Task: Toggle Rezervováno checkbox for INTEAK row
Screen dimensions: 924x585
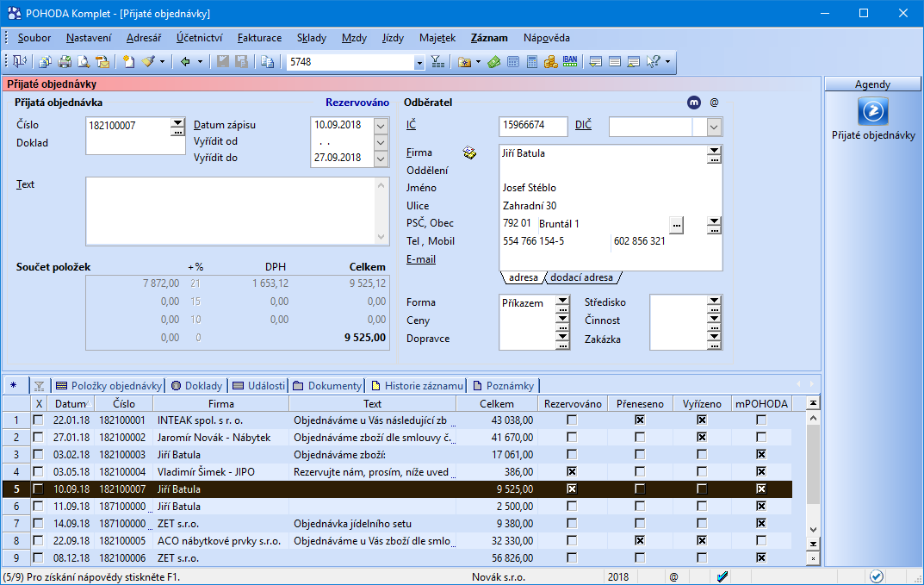Action: pyautogui.click(x=572, y=420)
